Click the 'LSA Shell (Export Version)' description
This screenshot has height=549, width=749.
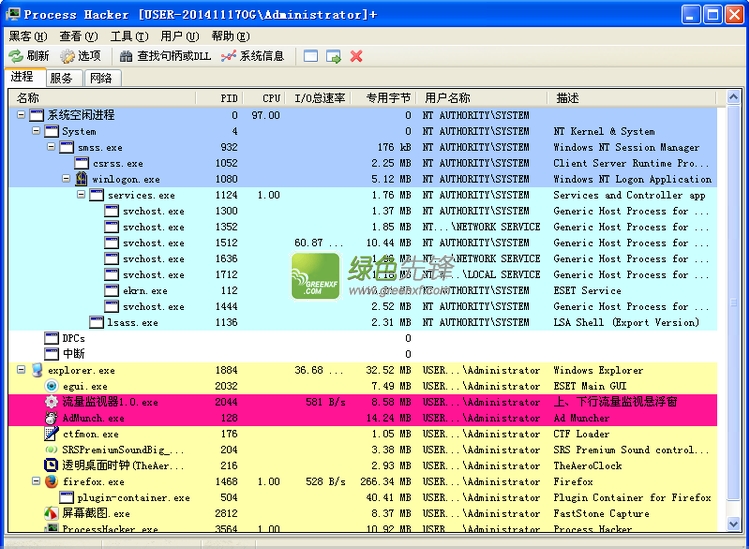(x=626, y=323)
